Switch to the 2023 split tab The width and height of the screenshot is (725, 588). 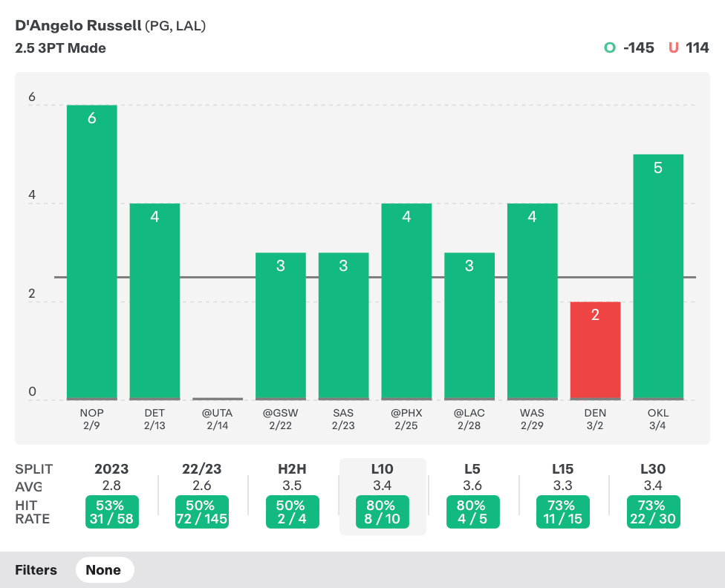tap(111, 468)
